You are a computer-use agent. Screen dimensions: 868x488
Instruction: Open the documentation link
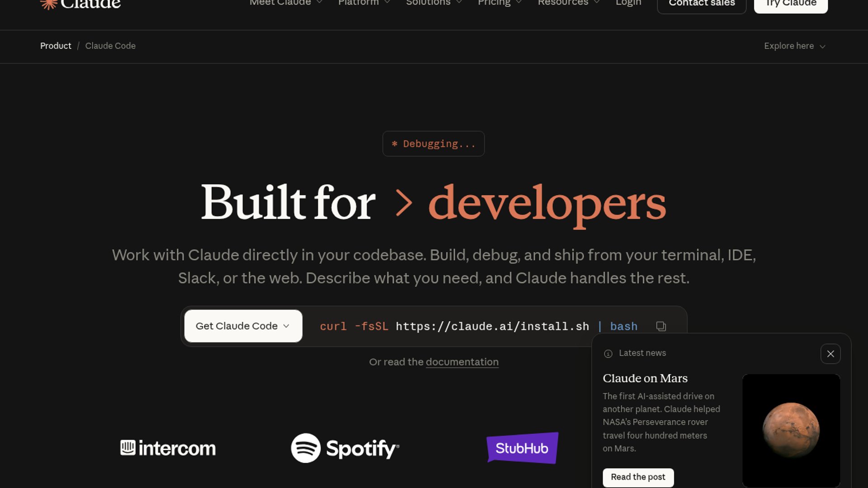462,362
